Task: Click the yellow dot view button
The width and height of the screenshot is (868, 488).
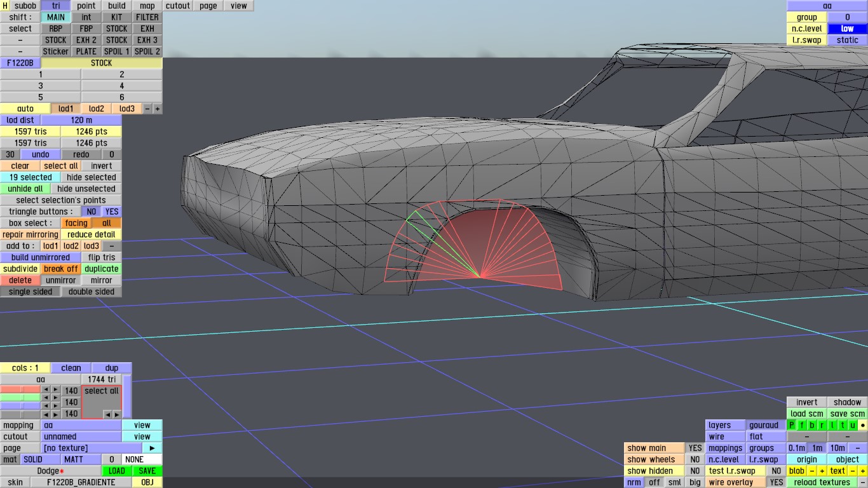Action: coord(863,425)
